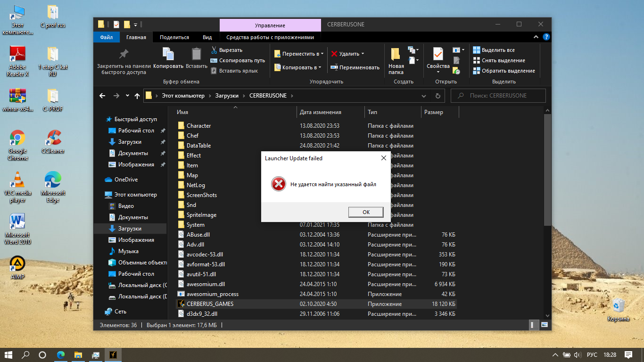The height and width of the screenshot is (362, 644).
Task: Click Снять выделение
Action: point(499,60)
